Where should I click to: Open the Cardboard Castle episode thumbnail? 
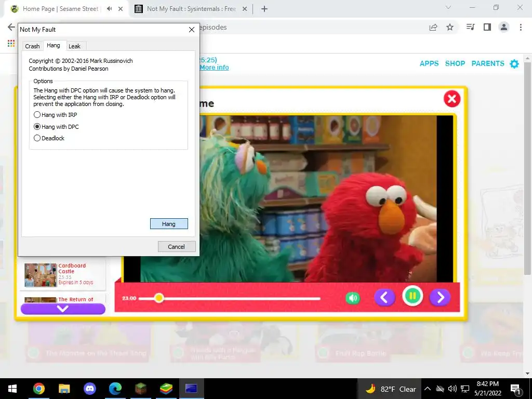pyautogui.click(x=41, y=275)
